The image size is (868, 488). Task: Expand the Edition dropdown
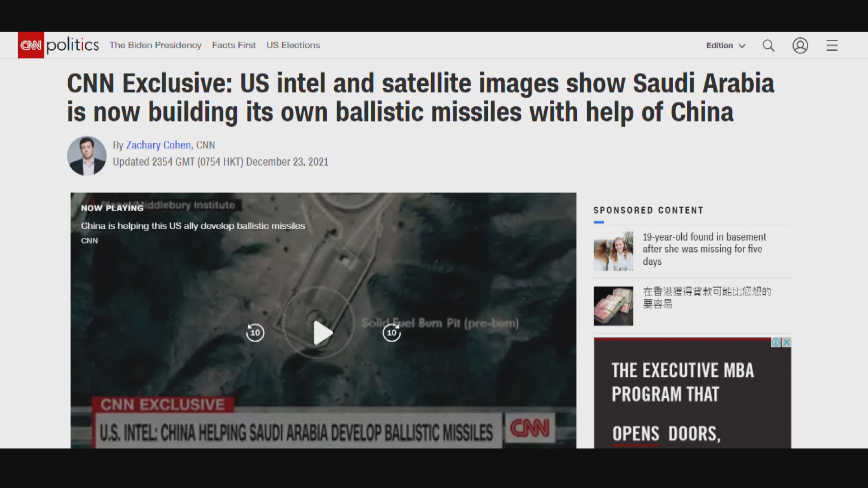725,46
